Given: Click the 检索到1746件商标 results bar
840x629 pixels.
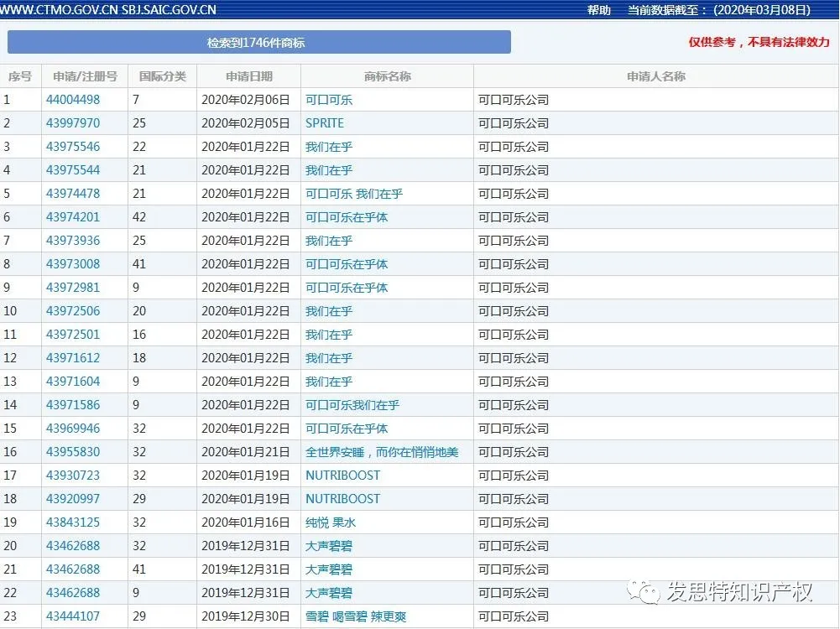Looking at the screenshot, I should (x=258, y=43).
